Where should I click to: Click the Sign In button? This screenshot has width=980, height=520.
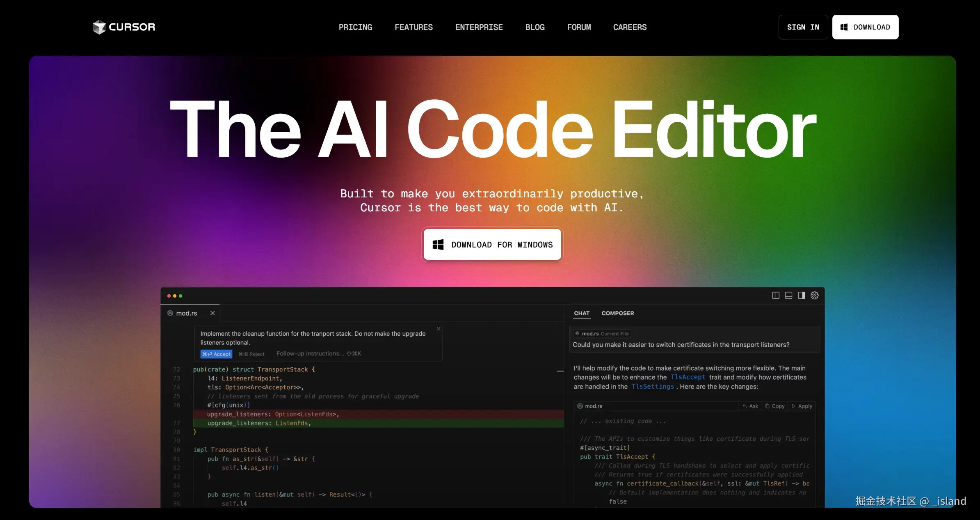point(803,27)
